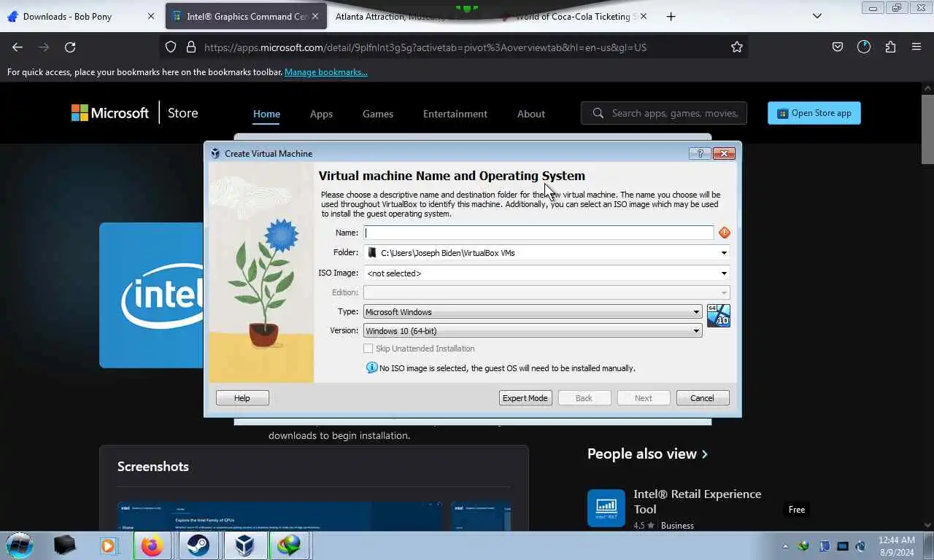The height and width of the screenshot is (560, 934).
Task: Open the Intel Retail Experience Tool link
Action: (697, 501)
